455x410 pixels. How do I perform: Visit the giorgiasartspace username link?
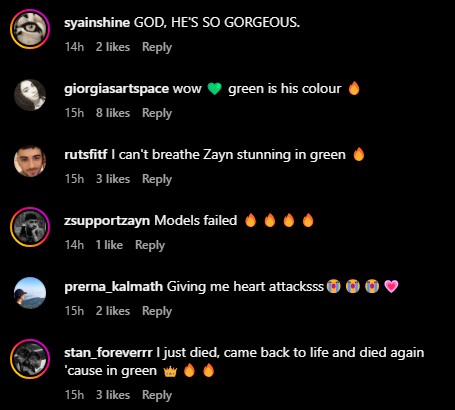[x=116, y=89]
